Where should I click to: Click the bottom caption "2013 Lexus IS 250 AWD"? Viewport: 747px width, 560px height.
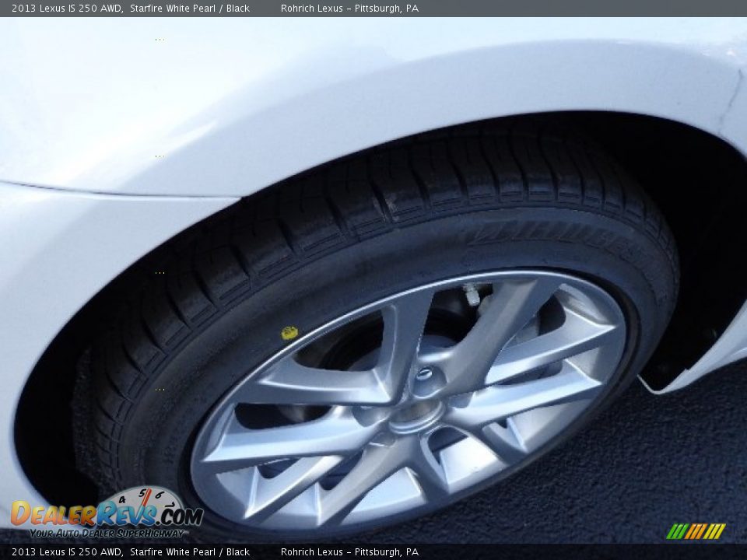(66, 552)
